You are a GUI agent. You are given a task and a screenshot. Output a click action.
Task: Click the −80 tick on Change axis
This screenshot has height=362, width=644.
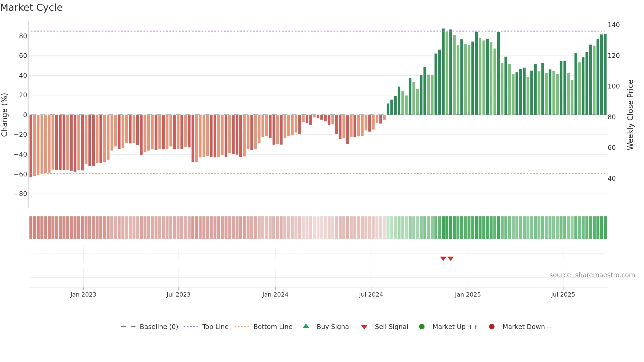21,194
